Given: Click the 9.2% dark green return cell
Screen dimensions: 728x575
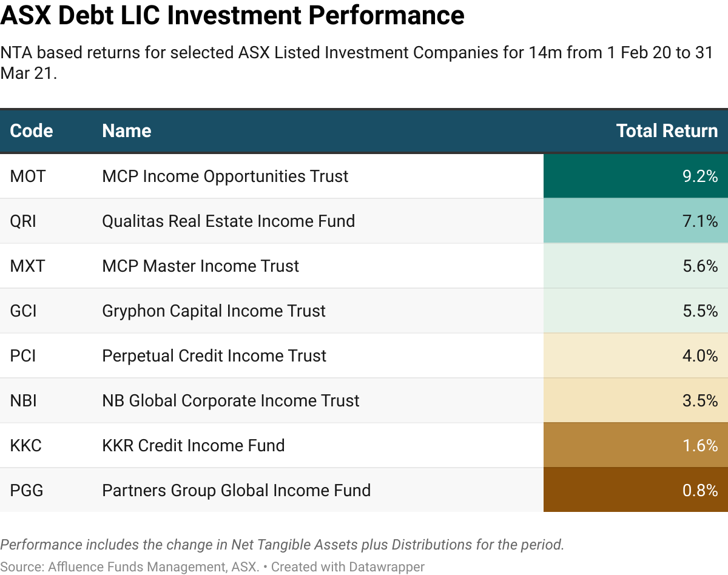Looking at the screenshot, I should (x=635, y=177).
